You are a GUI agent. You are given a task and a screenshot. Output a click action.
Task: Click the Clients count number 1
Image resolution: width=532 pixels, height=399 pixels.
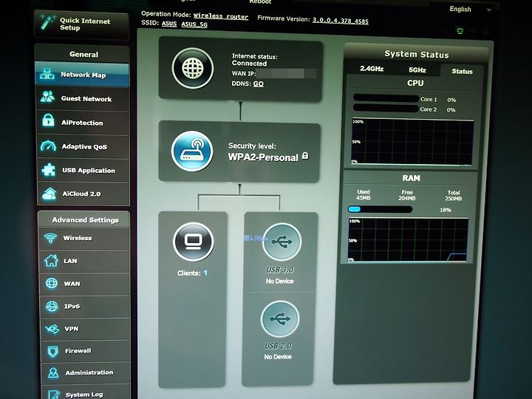(205, 273)
